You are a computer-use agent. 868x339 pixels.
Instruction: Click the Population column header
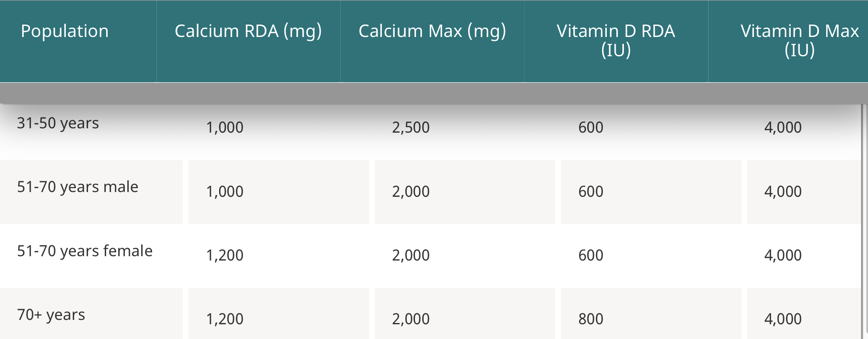(65, 31)
